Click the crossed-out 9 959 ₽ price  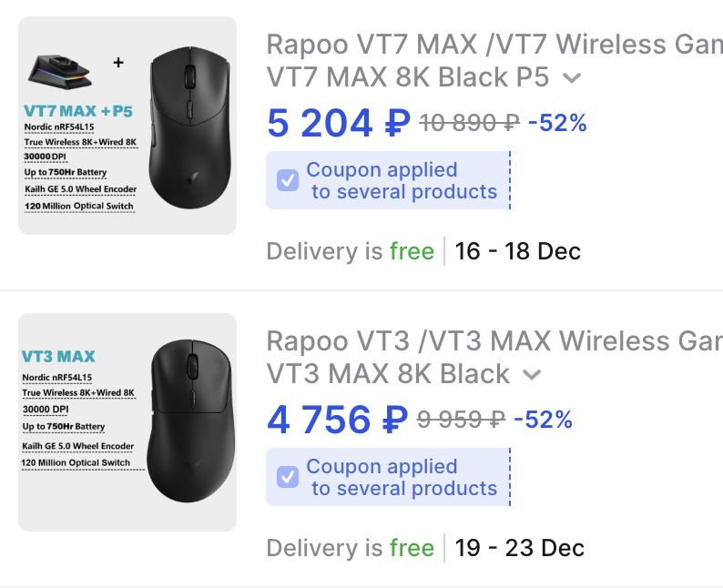461,420
